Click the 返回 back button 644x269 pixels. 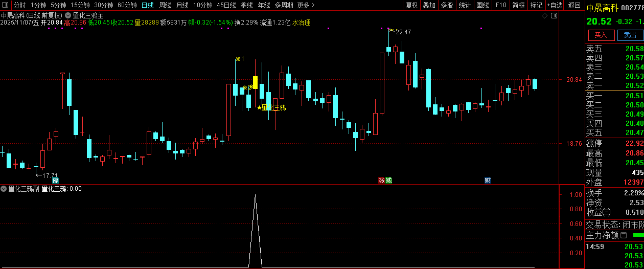pos(574,5)
